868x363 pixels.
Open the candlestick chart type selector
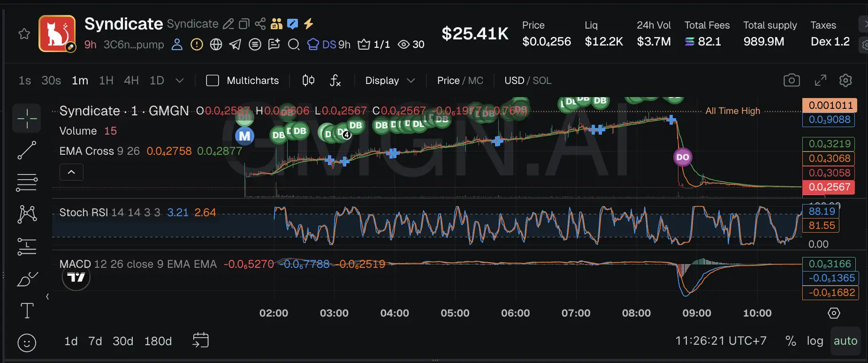coord(308,81)
